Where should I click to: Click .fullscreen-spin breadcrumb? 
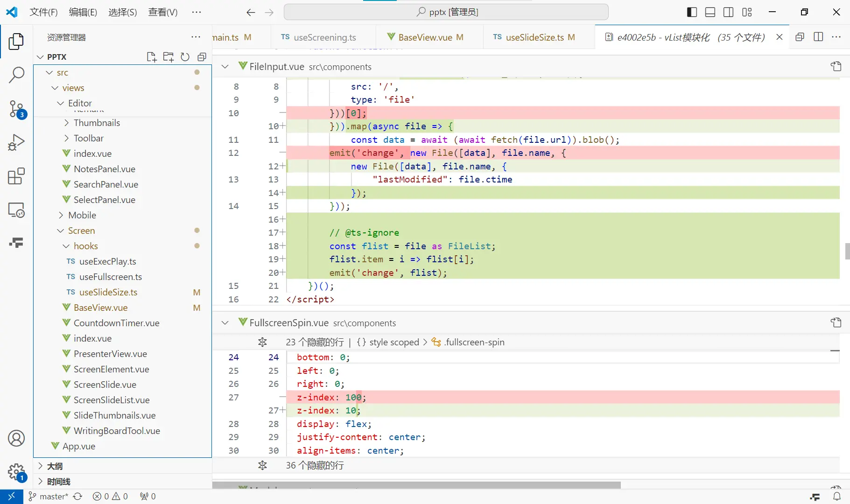tap(468, 342)
